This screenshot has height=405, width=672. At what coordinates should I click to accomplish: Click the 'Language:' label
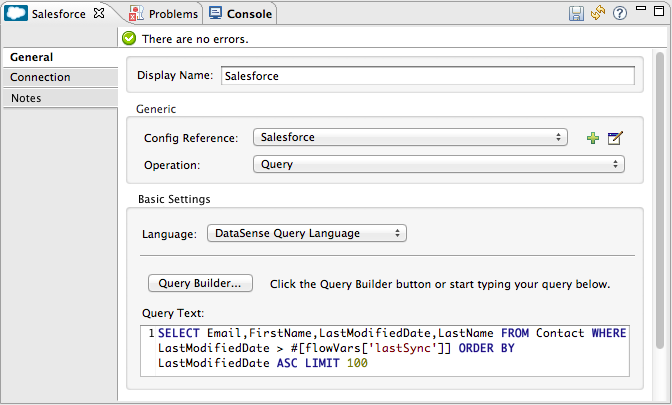point(169,234)
